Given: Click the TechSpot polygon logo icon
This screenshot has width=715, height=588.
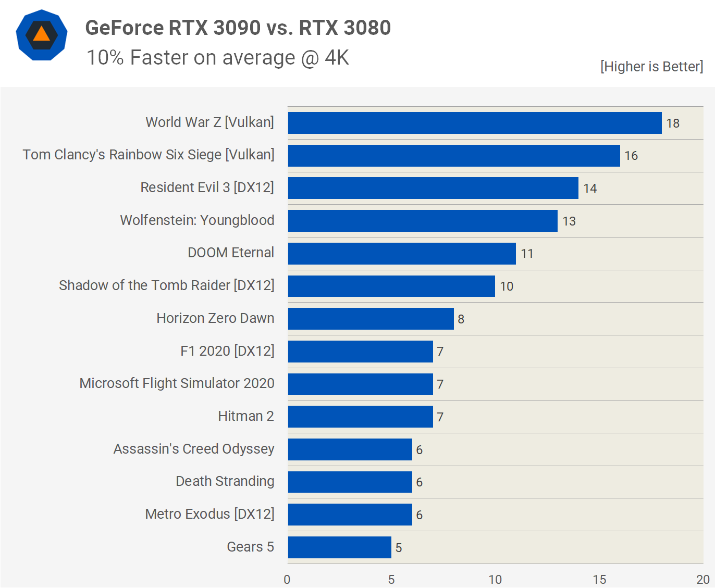Looking at the screenshot, I should point(42,35).
